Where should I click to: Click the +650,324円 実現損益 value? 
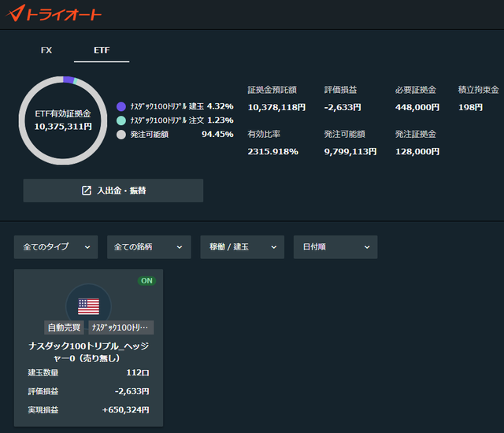(x=126, y=410)
